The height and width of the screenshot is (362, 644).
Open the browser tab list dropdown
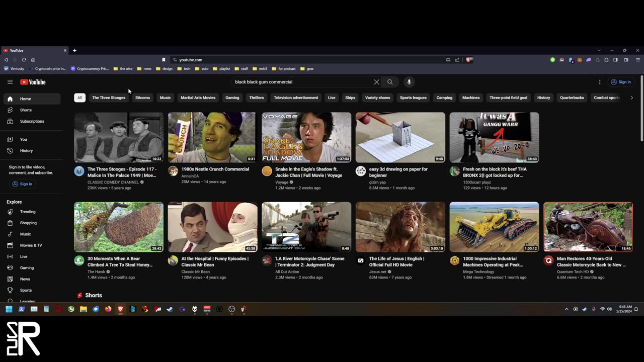click(x=599, y=50)
